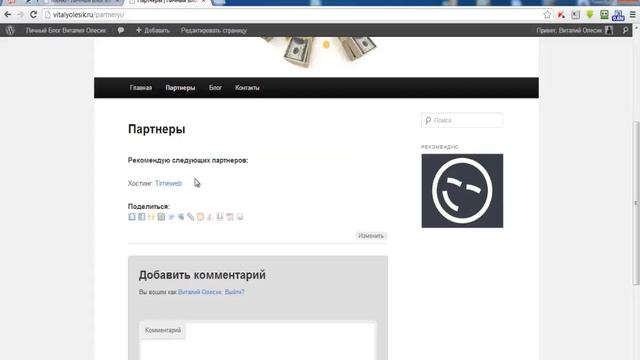Click the Изменить edit button
640x360 pixels.
[371, 236]
